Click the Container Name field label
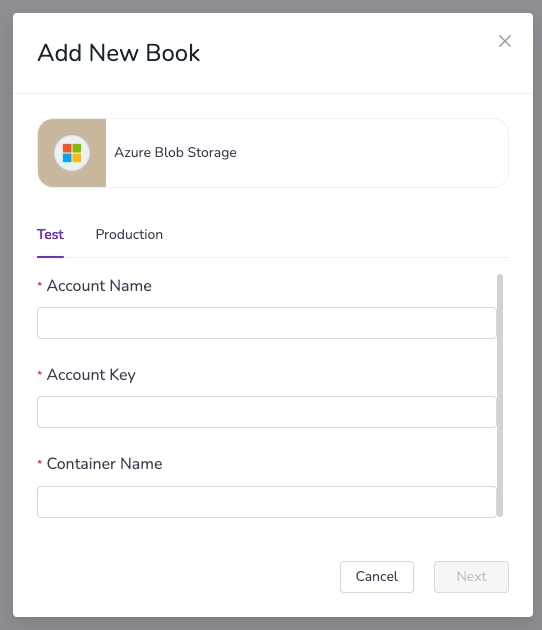The height and width of the screenshot is (630, 542). 104,464
